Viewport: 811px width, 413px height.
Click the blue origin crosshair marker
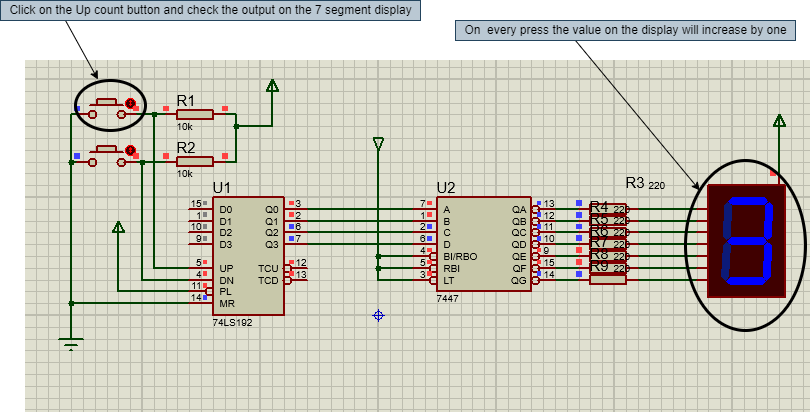[x=378, y=316]
